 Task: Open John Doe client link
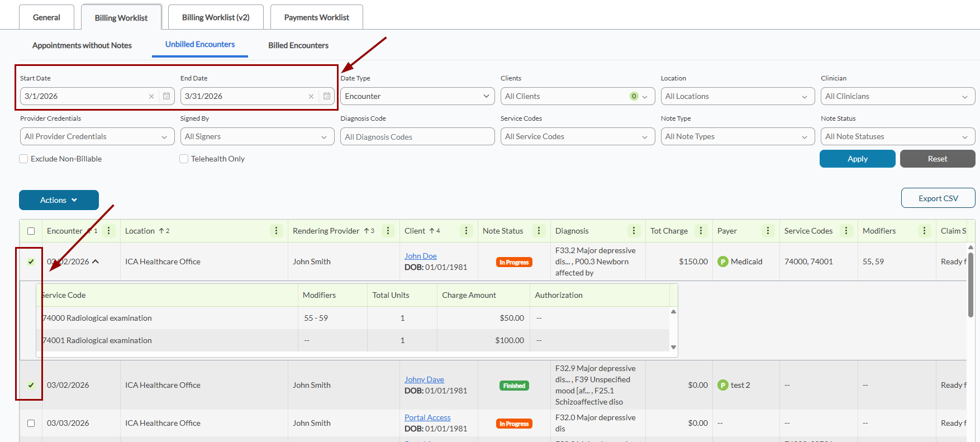point(421,256)
